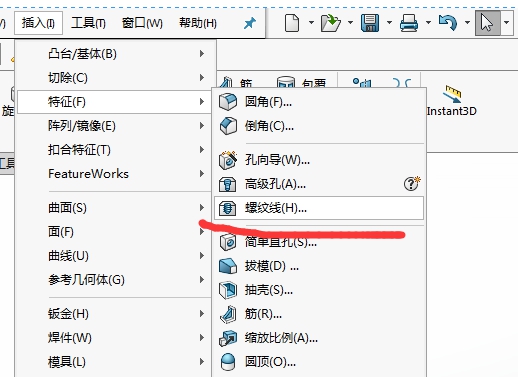518x377 pixels.
Task: Open the New document dropdown arrow
Action: tap(311, 23)
